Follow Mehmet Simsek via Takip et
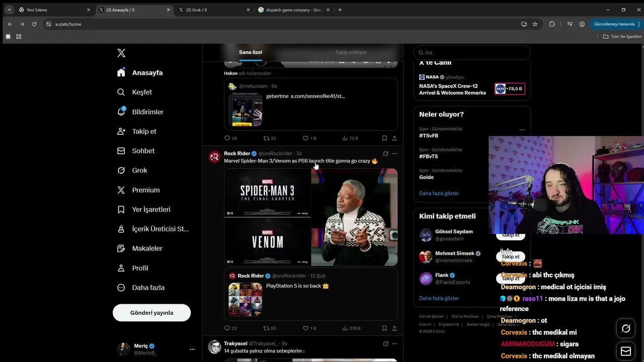 510,257
